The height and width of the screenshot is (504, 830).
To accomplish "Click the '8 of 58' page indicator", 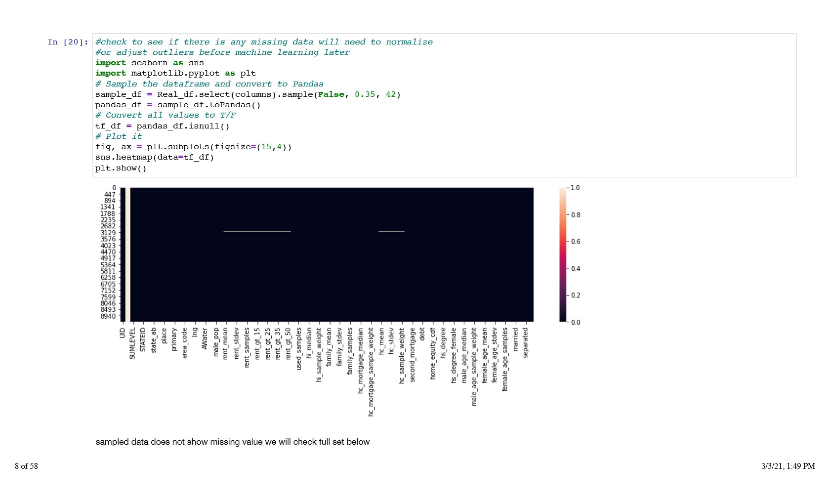I will [x=26, y=466].
